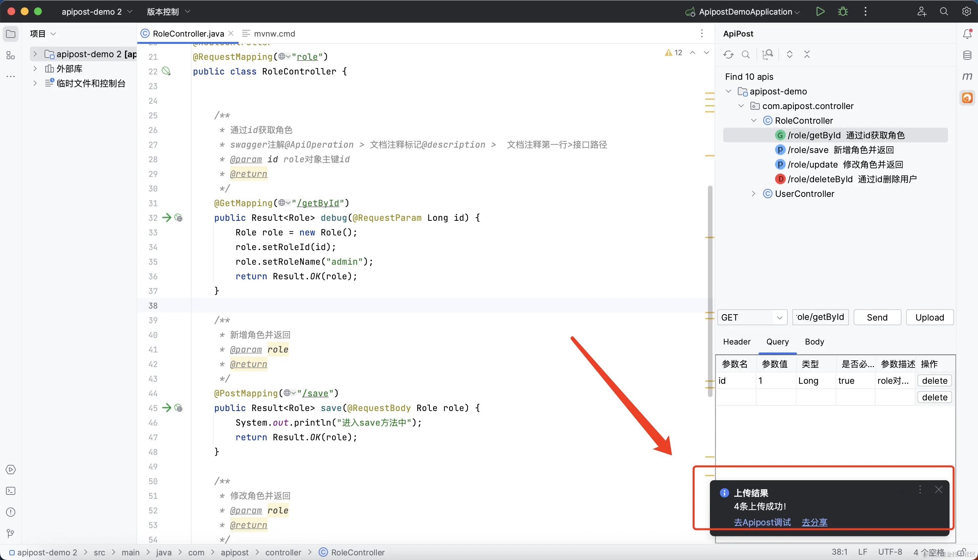Click the ApiPost expand all icon
The height and width of the screenshot is (560, 978).
coord(789,54)
